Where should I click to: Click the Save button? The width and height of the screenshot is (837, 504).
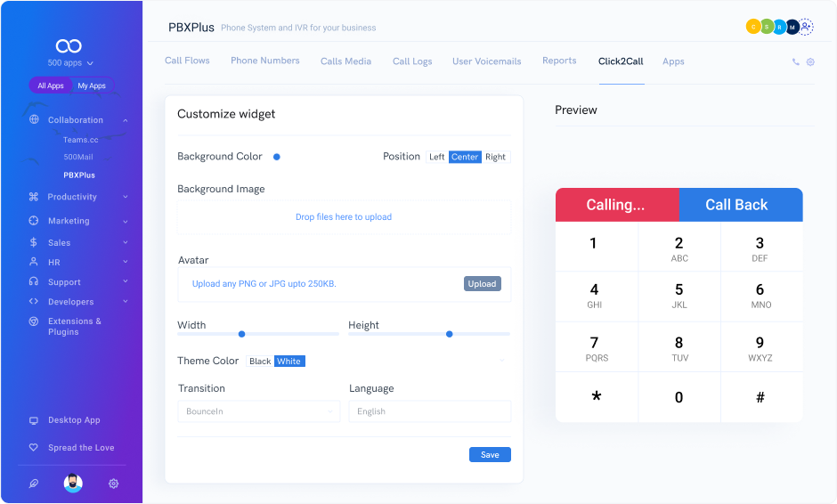pyautogui.click(x=490, y=455)
